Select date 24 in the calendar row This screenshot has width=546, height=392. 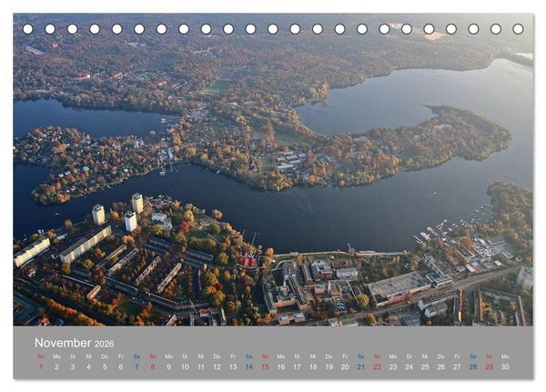pyautogui.click(x=409, y=367)
